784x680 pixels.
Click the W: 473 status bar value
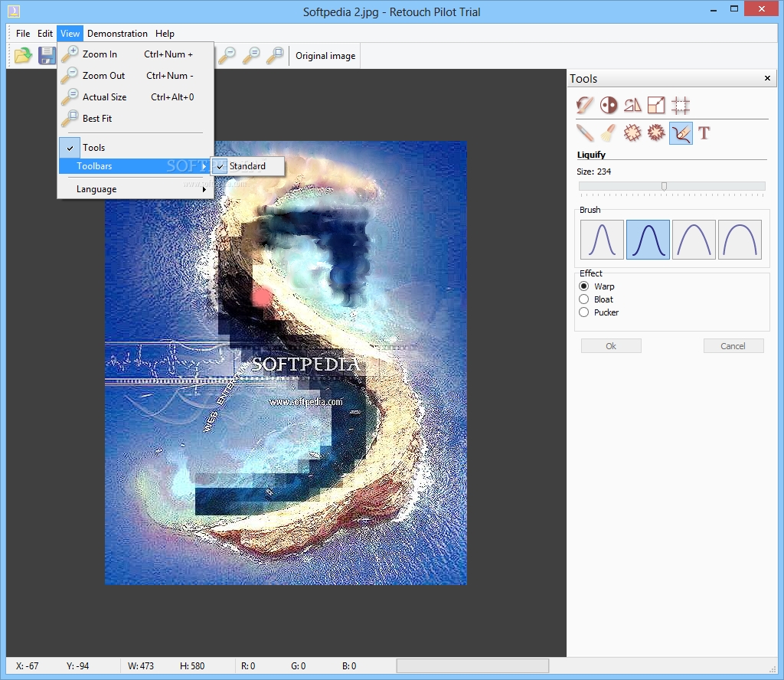[141, 666]
